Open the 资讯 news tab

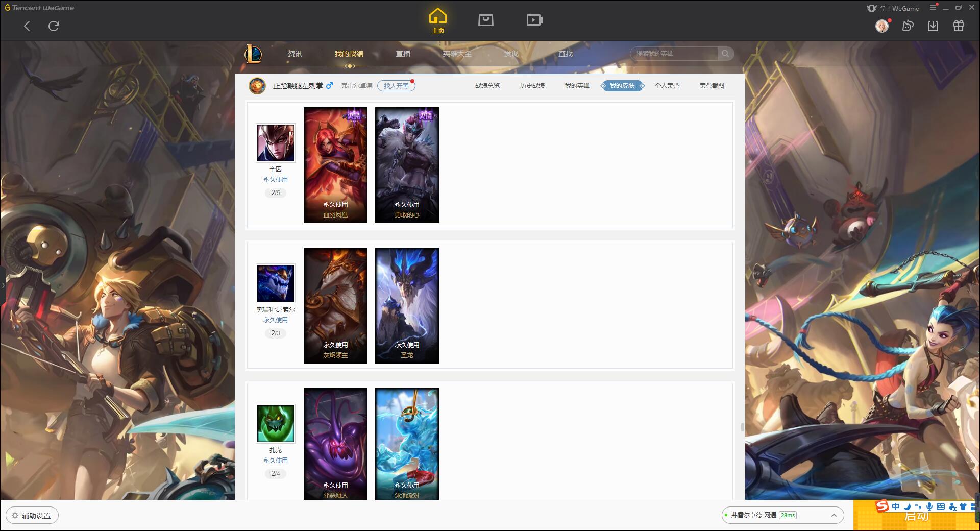point(295,54)
